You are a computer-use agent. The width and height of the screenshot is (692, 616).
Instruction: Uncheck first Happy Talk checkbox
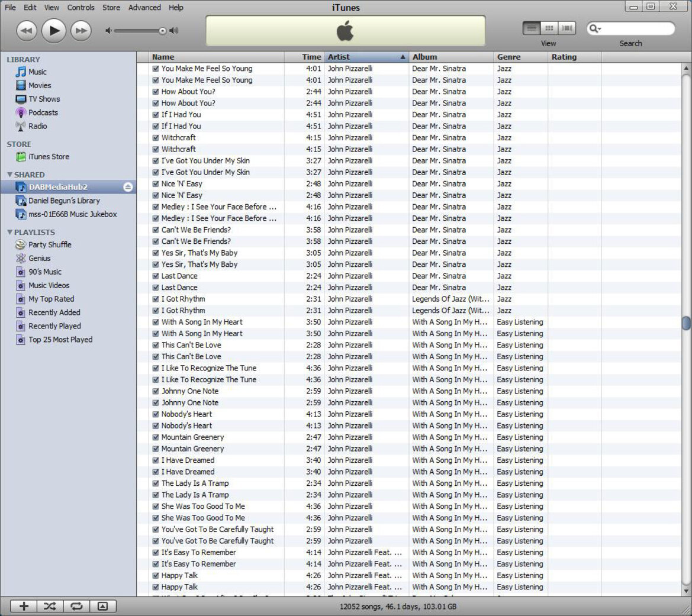click(155, 575)
